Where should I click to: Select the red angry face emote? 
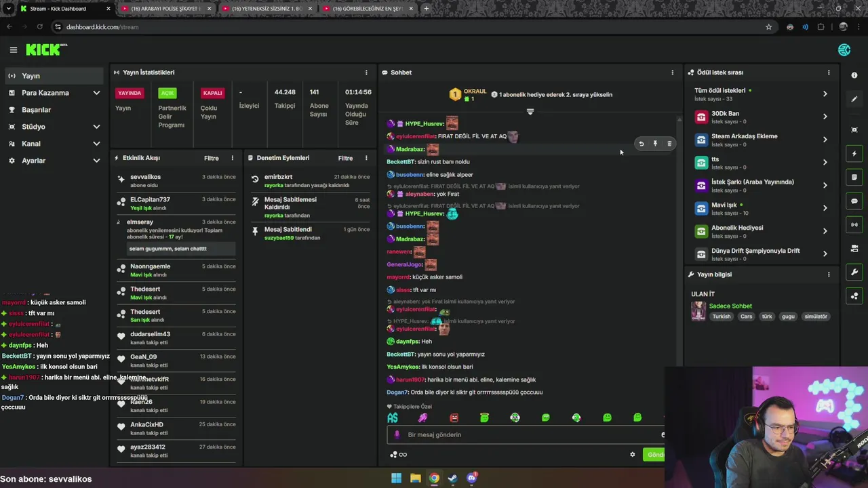click(x=454, y=418)
